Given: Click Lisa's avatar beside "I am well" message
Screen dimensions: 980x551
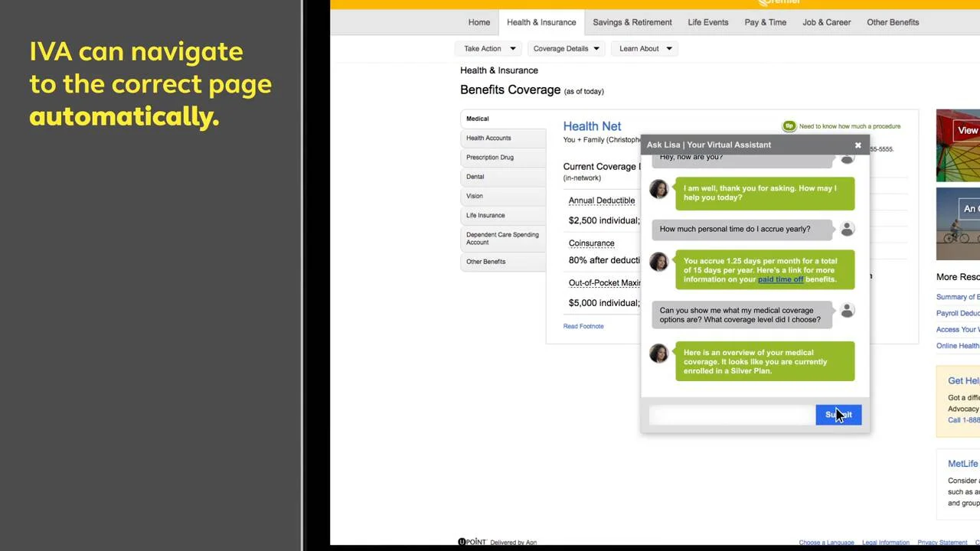Looking at the screenshot, I should [x=658, y=189].
